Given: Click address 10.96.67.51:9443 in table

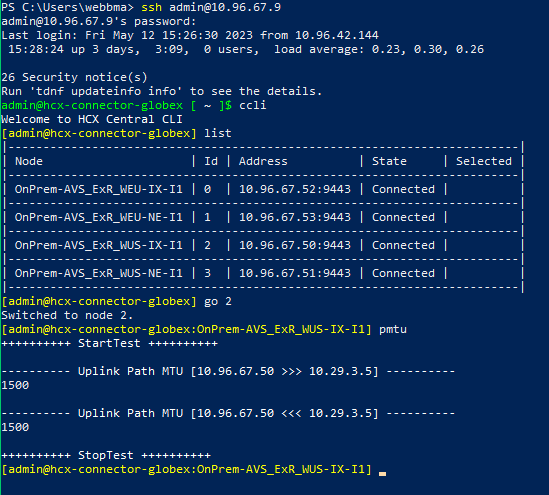Looking at the screenshot, I should coord(295,273).
